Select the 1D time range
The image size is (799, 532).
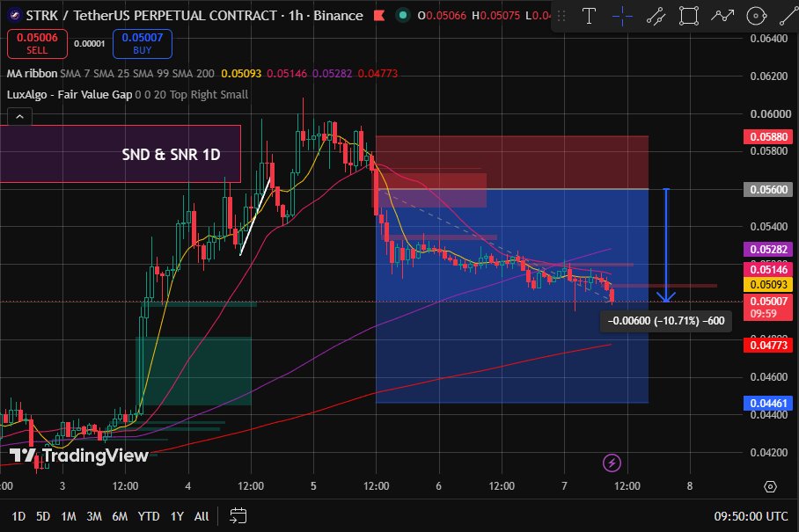(18, 516)
